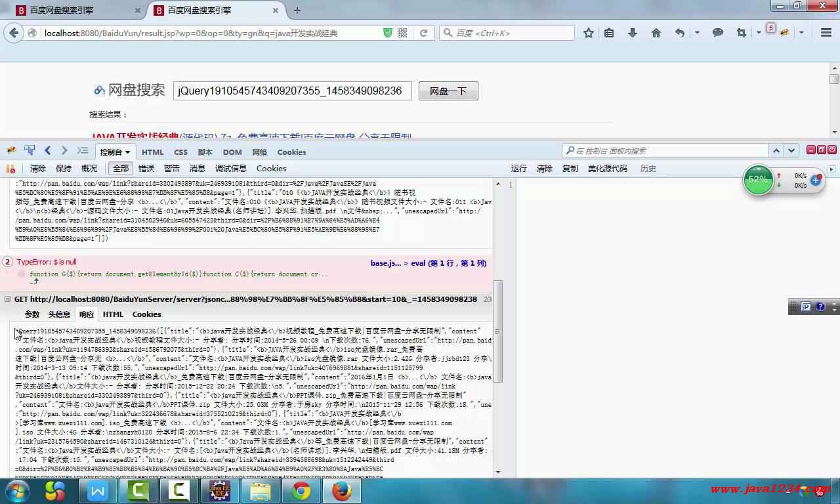This screenshot has height=504, width=840.
Task: Click the bookmark star icon
Action: point(589,33)
